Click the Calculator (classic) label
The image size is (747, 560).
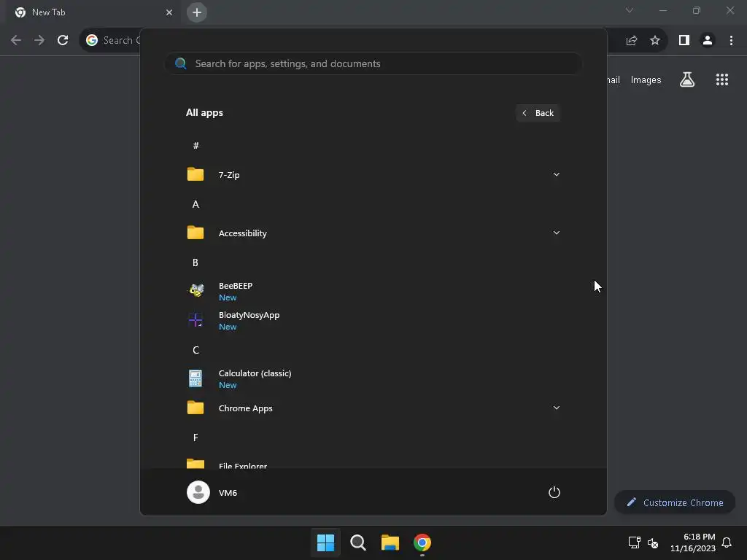[x=255, y=373]
